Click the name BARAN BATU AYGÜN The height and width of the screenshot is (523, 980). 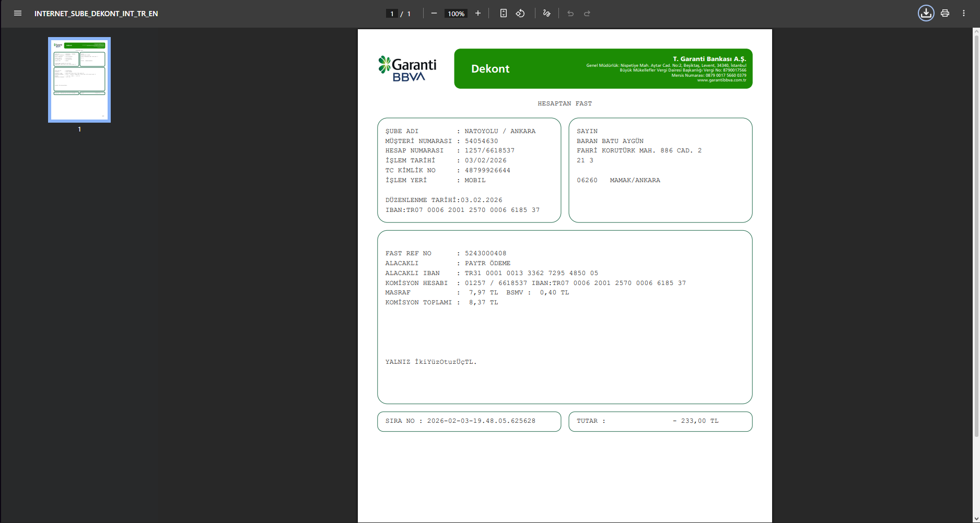[610, 141]
